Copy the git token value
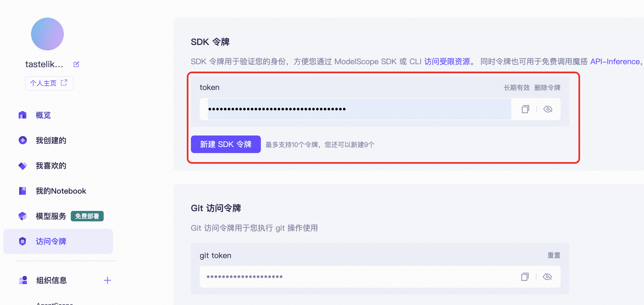 525,277
